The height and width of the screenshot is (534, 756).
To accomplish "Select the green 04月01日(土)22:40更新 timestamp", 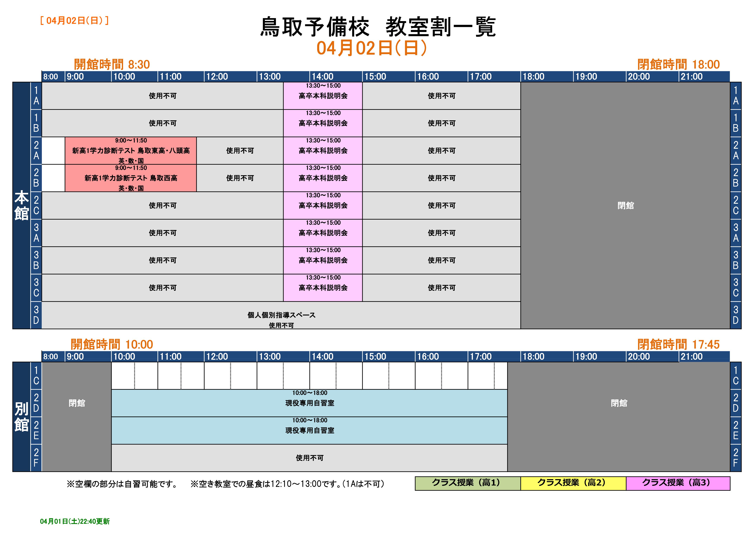I will (75, 521).
